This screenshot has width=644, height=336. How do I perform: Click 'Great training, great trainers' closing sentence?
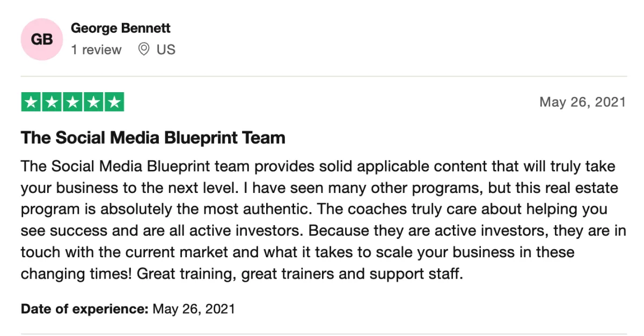tap(299, 274)
